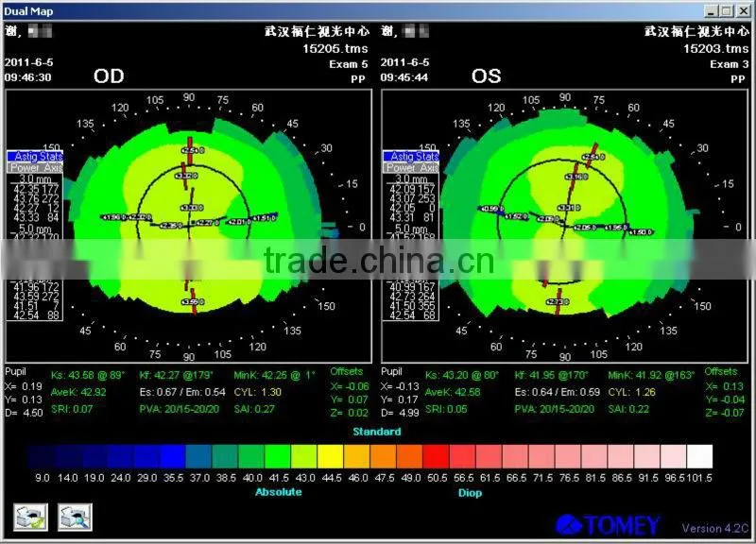Pick the white 101.5 color swatch
The height and width of the screenshot is (544, 756).
click(x=699, y=456)
